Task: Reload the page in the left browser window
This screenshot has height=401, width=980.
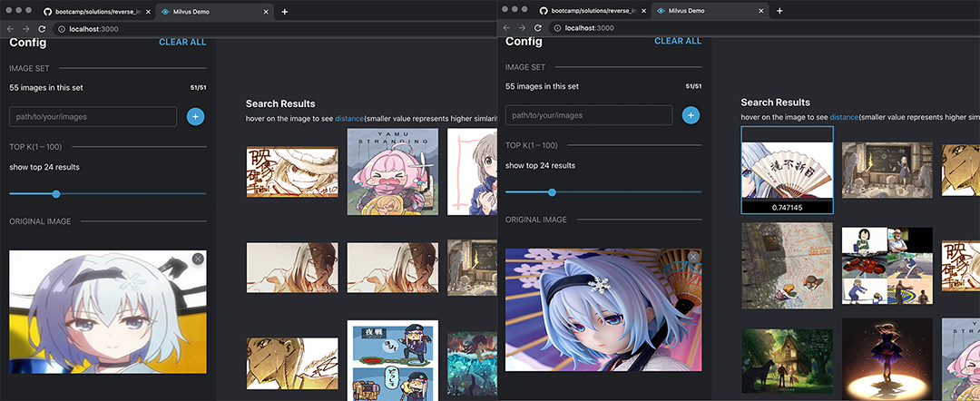Action: (x=42, y=29)
